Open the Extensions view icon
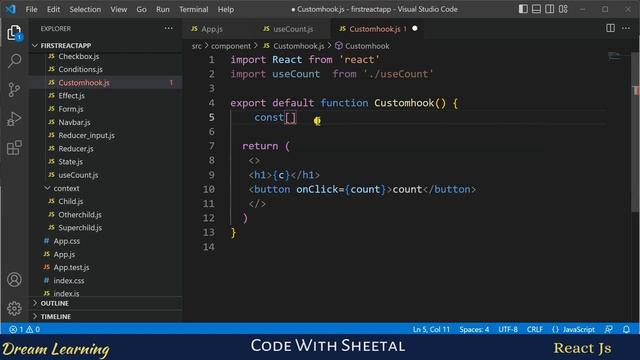 click(x=14, y=148)
